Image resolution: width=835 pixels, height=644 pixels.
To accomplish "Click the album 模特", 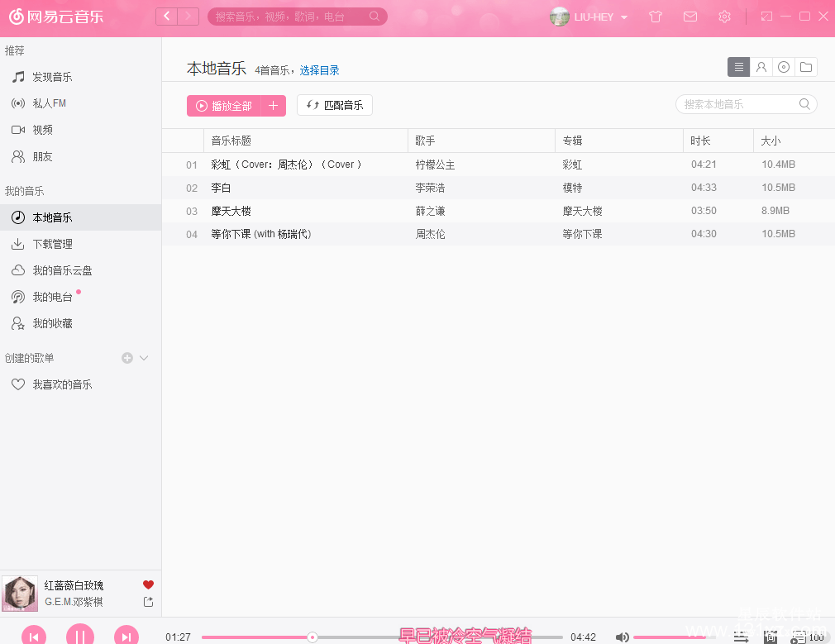I will click(x=572, y=188).
